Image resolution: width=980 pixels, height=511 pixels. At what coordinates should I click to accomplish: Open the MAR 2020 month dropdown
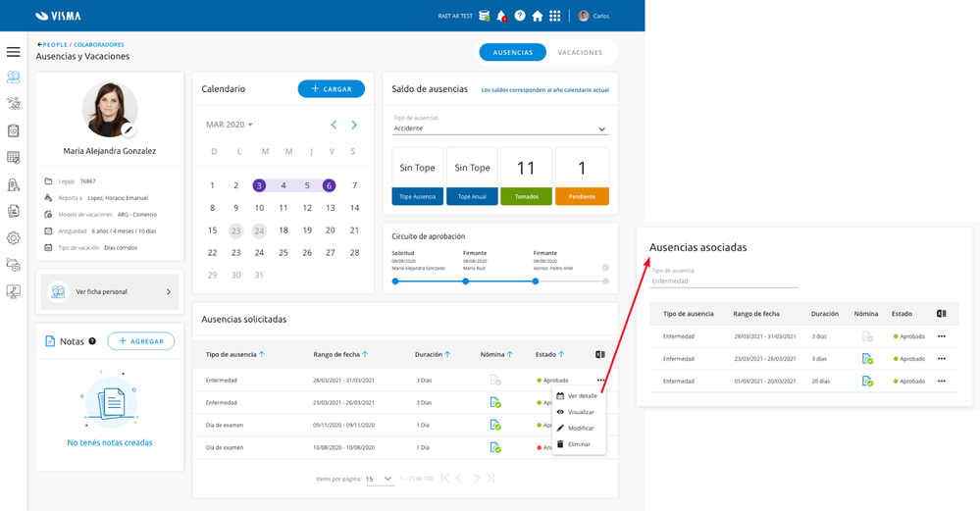click(230, 125)
